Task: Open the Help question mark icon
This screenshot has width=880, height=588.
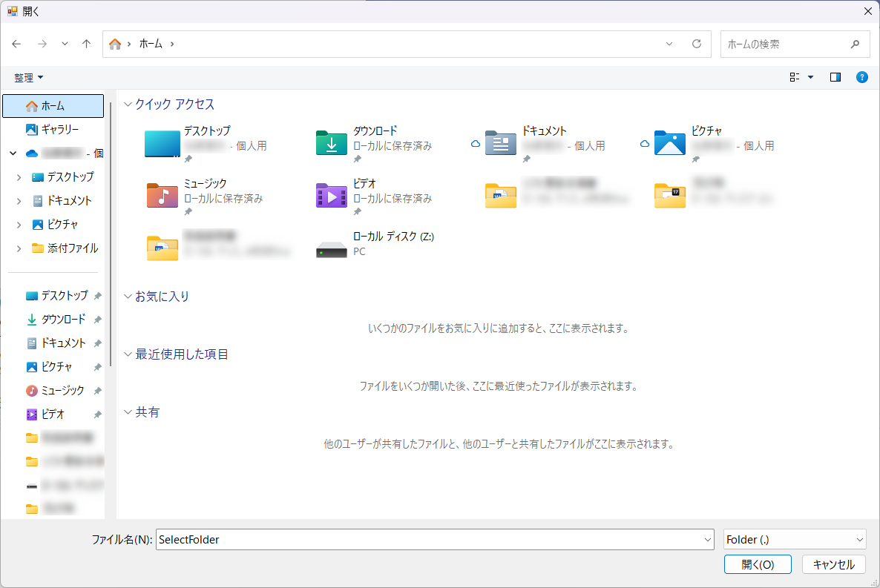Action: coord(862,76)
